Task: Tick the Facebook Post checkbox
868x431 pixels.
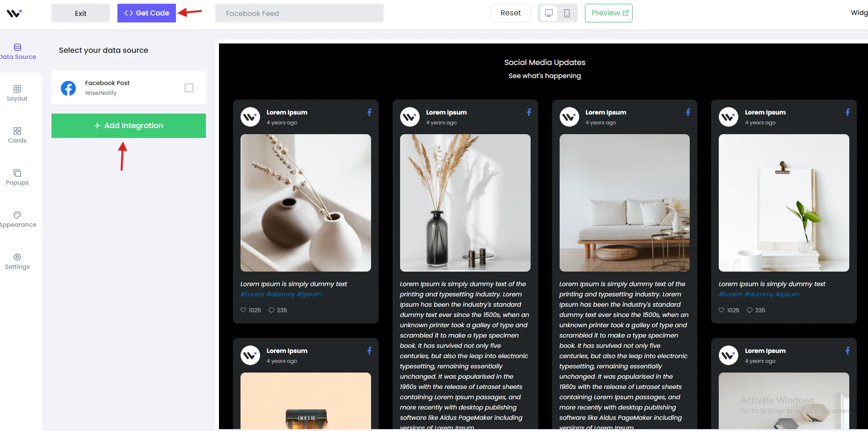Action: click(189, 88)
